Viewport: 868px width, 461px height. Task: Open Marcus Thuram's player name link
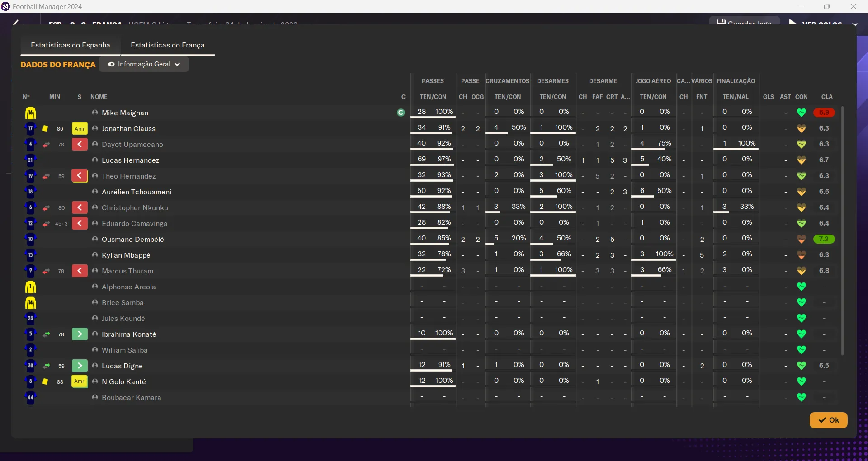(127, 271)
